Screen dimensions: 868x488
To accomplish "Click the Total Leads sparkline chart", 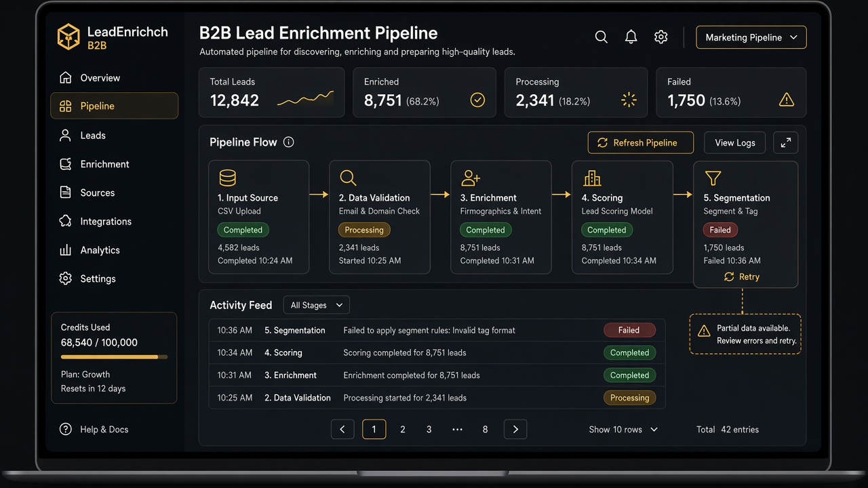I will [x=305, y=99].
